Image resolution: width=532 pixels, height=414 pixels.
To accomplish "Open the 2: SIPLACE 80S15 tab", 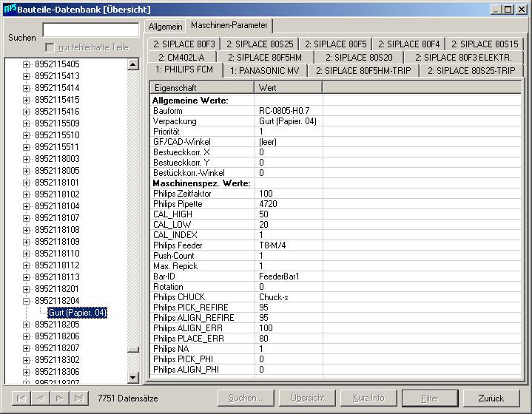I will coord(485,44).
